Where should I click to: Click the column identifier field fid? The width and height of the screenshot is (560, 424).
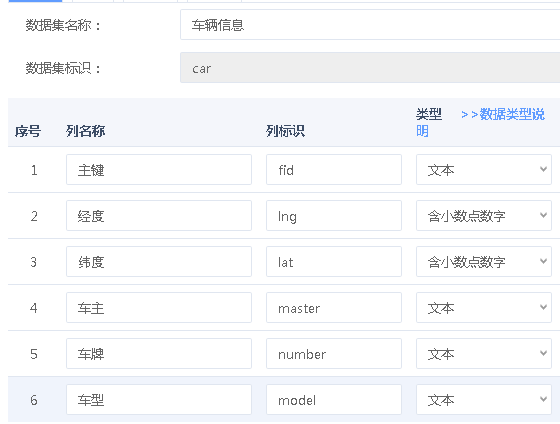click(x=334, y=170)
